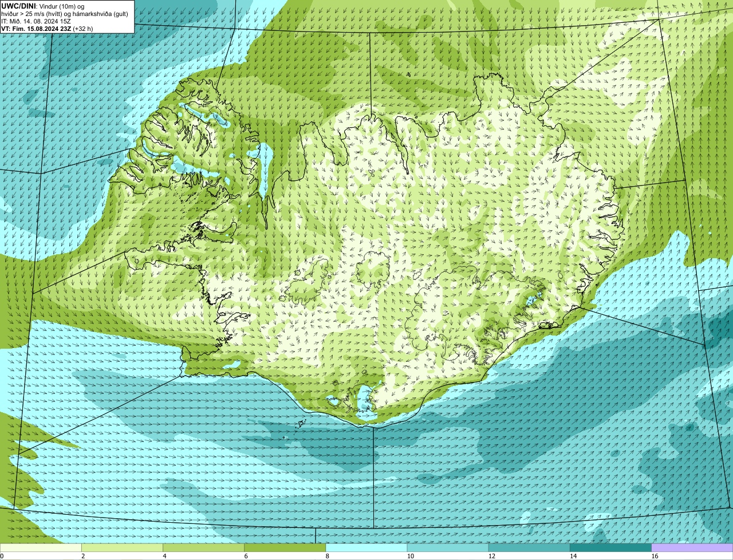Screen dimensions: 733x560
Task: Click the "UWC/DINI: Vindur (10m) og" title line
Action: click(43, 6)
